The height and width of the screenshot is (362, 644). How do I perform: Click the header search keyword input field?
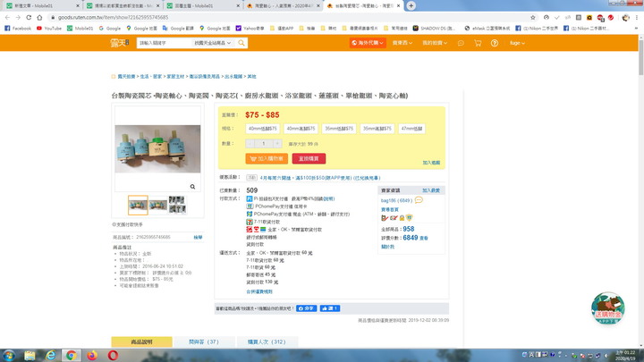point(165,43)
